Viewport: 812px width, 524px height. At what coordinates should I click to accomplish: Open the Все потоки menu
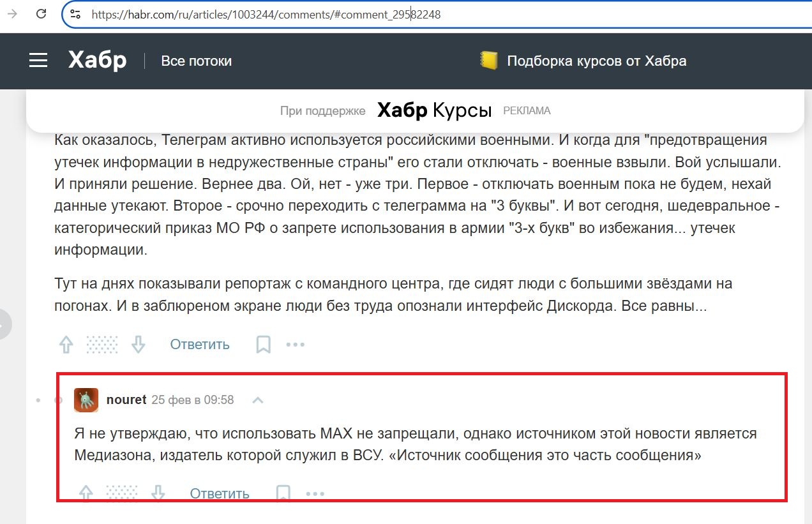point(196,61)
